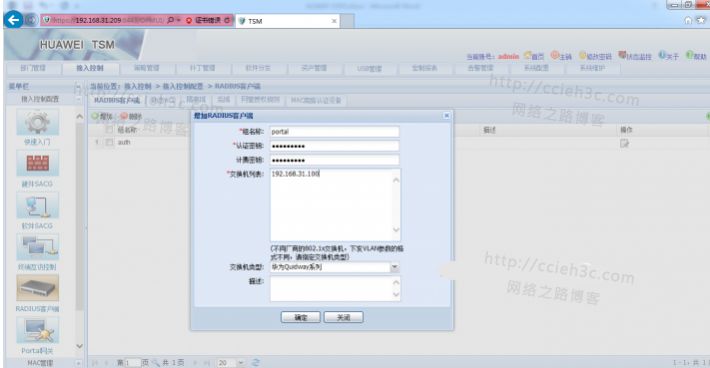Click the refresh icon in pagination bar
The image size is (710, 368).
(256, 363)
